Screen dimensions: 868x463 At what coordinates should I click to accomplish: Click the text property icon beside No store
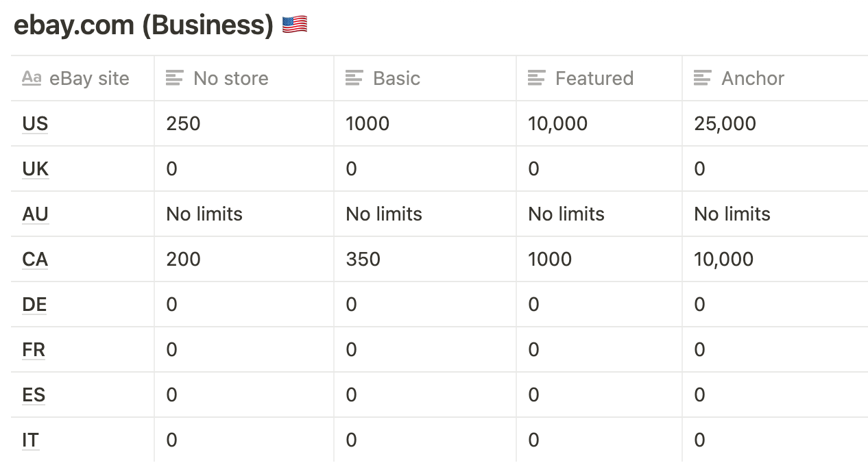(x=175, y=78)
